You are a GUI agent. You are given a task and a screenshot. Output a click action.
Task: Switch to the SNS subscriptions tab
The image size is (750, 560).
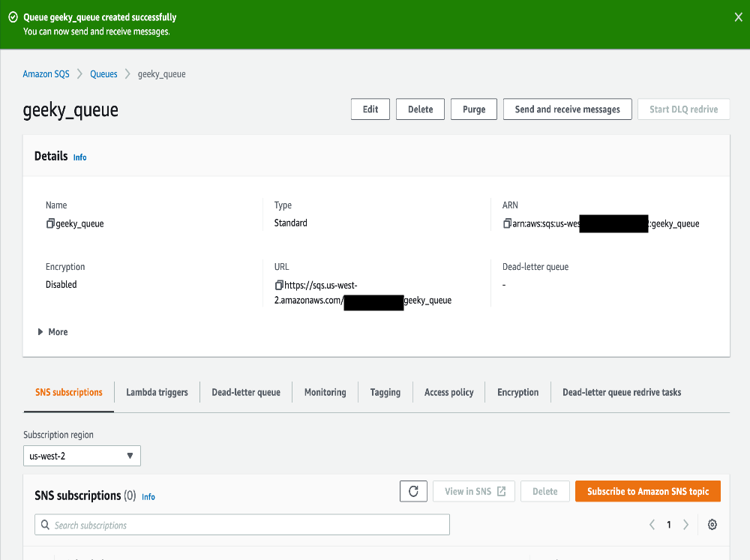pos(69,392)
